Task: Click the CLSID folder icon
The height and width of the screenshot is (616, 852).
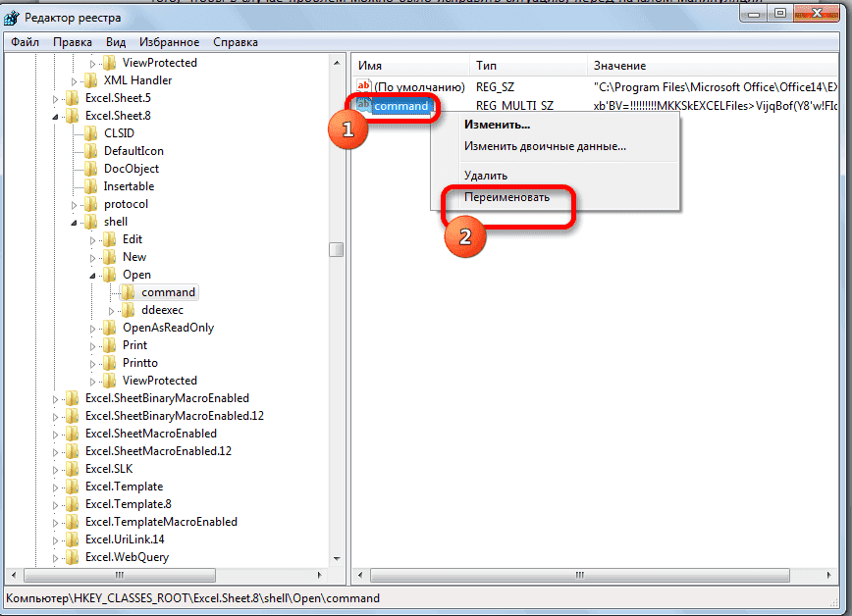Action: 91,133
